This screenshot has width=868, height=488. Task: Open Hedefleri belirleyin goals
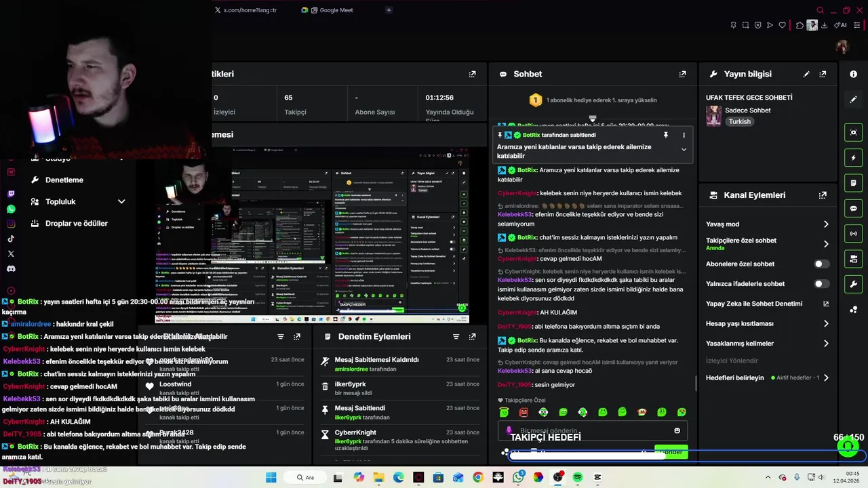pos(767,378)
